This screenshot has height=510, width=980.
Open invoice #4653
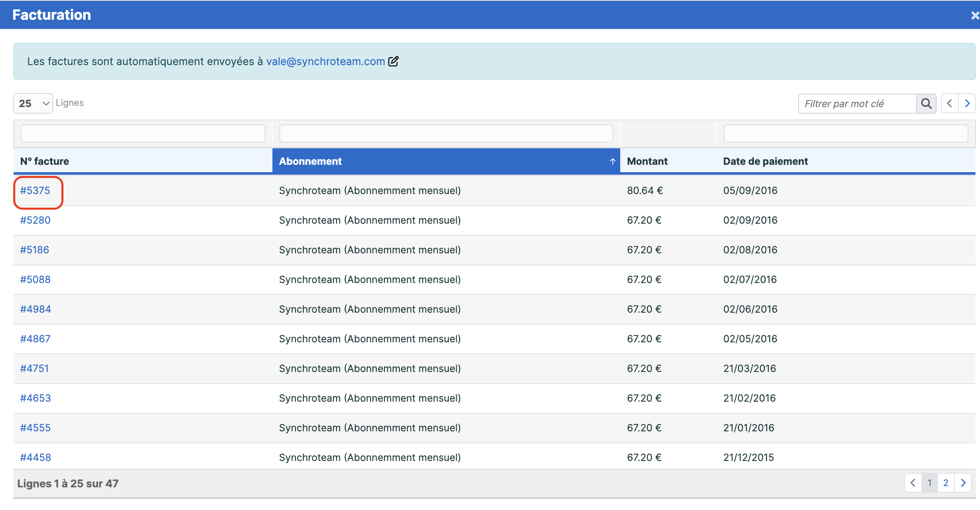(x=35, y=398)
